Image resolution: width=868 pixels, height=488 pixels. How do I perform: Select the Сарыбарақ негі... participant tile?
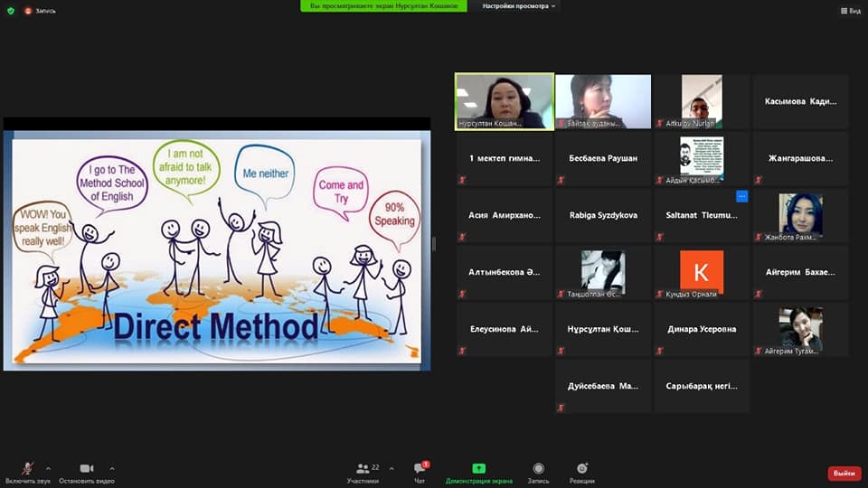point(702,386)
